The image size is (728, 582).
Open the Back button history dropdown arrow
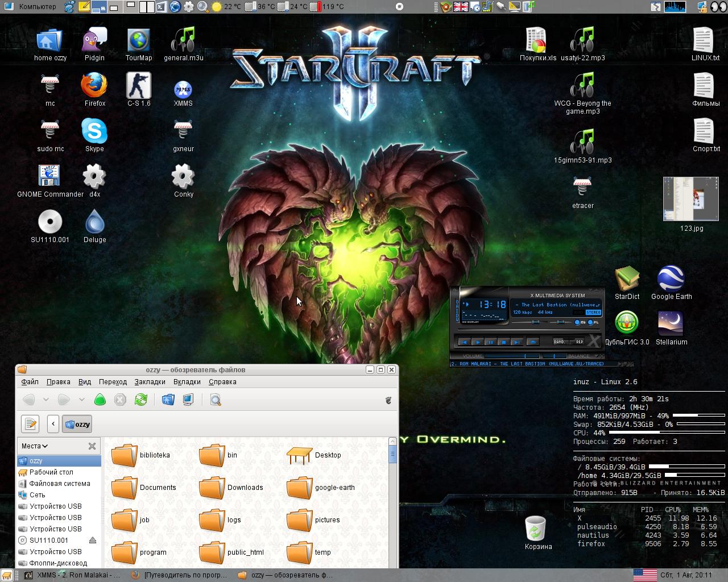coord(46,400)
